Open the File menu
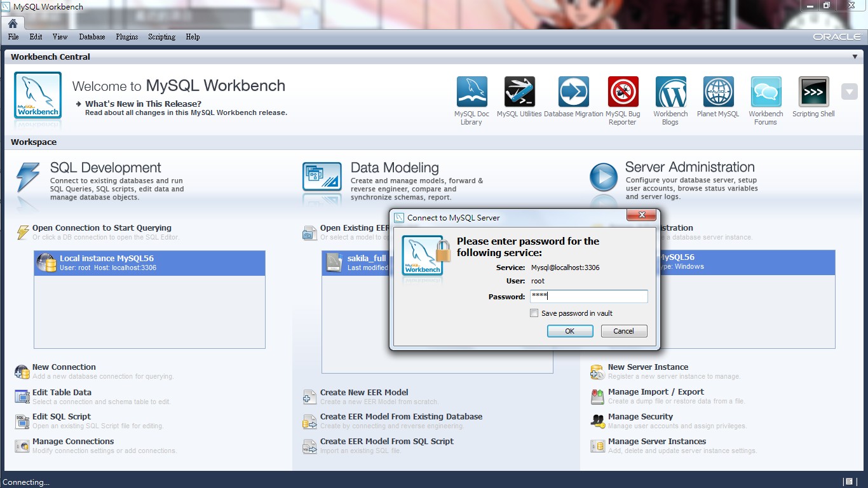The width and height of the screenshot is (868, 488). 13,37
